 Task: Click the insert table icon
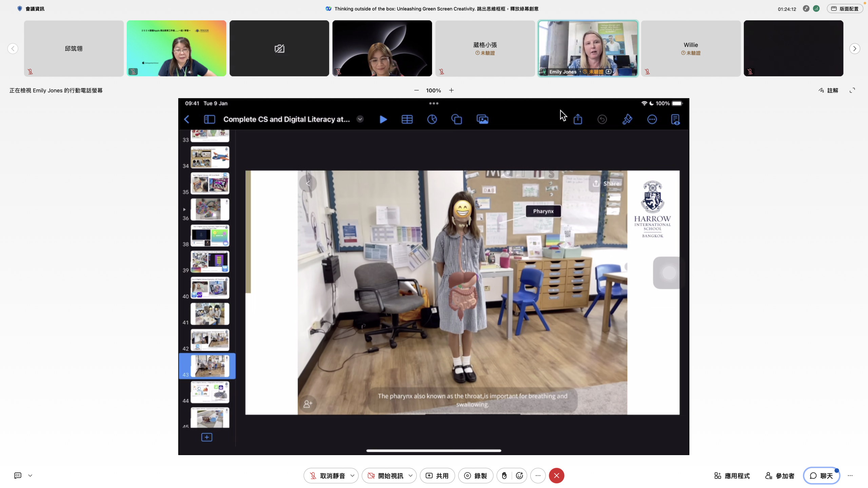pos(407,119)
